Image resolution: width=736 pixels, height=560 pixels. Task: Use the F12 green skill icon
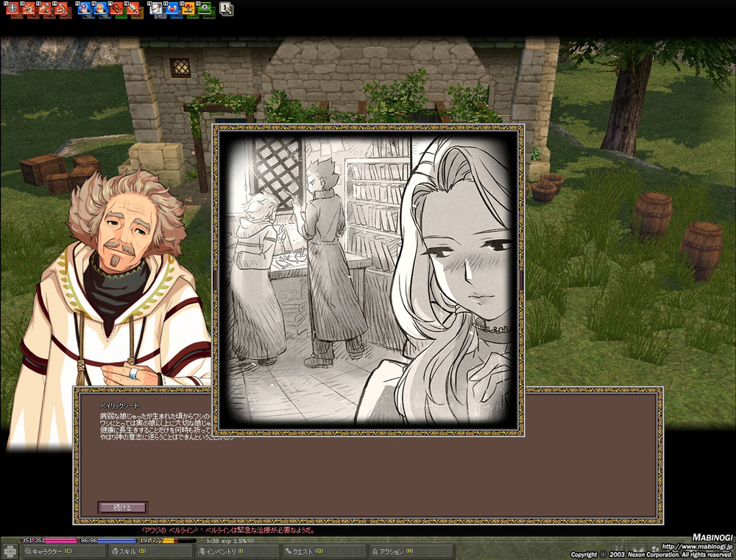[205, 8]
